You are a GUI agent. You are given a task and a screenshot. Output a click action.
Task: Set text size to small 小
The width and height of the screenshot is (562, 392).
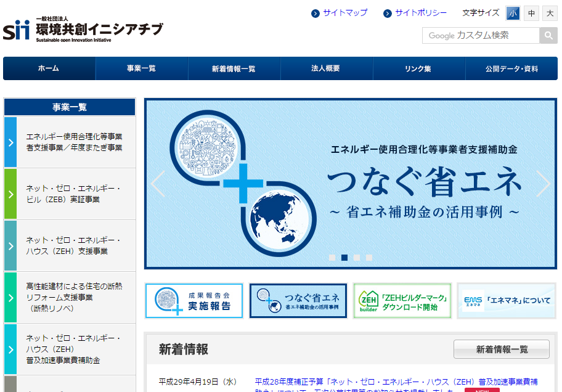tap(513, 14)
